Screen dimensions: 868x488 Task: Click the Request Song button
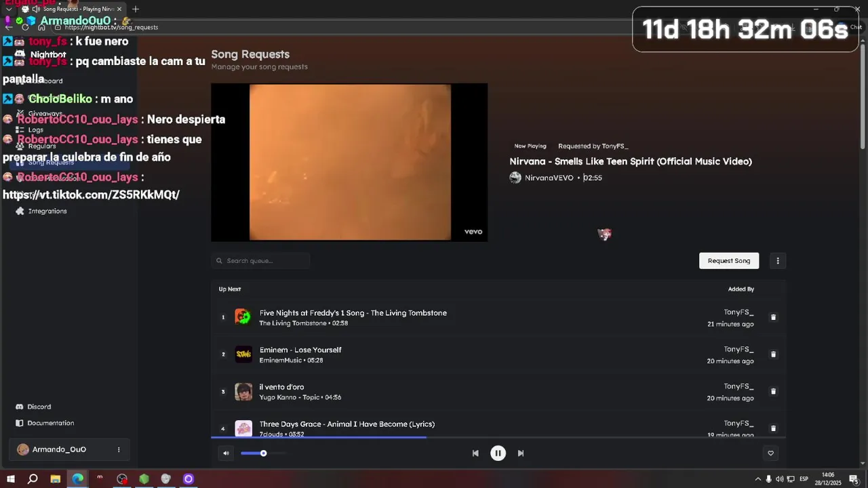(x=729, y=261)
